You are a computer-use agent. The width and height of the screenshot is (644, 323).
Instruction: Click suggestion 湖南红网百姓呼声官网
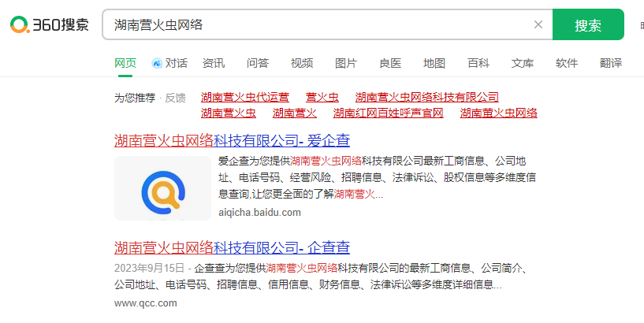coord(388,113)
